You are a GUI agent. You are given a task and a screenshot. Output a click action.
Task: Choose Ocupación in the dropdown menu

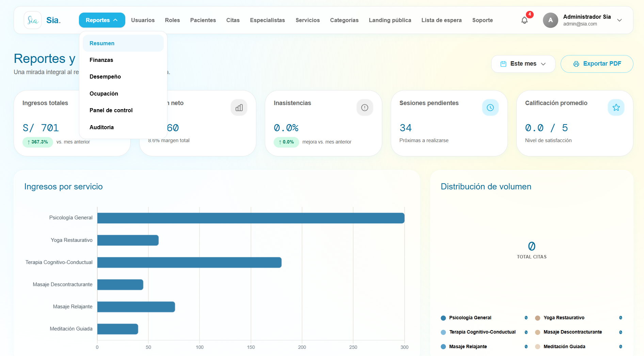[123, 94]
